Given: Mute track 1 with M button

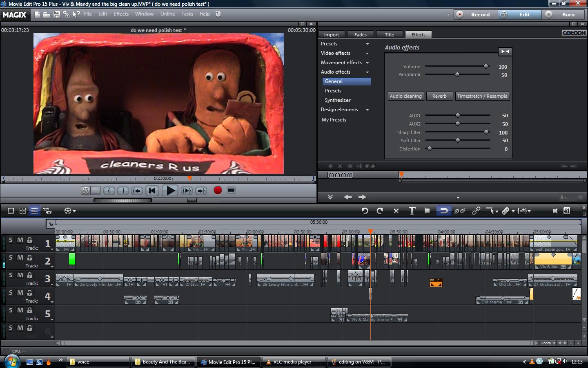Looking at the screenshot, I should (20, 240).
